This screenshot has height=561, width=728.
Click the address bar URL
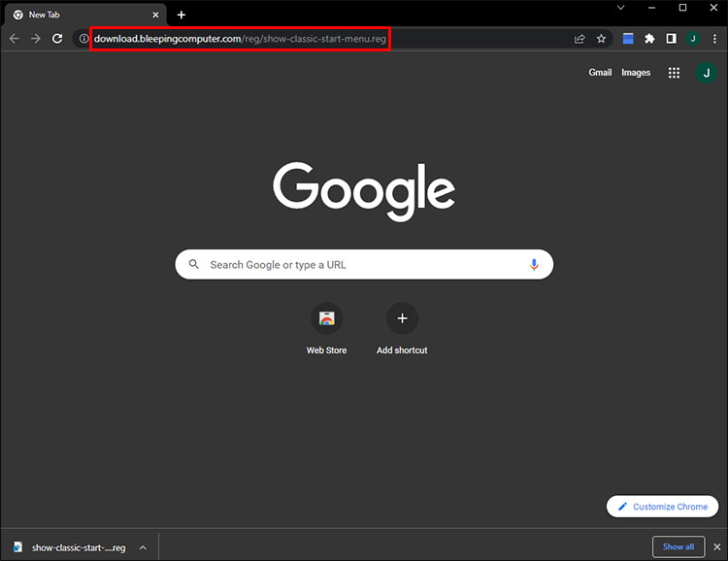coord(240,39)
